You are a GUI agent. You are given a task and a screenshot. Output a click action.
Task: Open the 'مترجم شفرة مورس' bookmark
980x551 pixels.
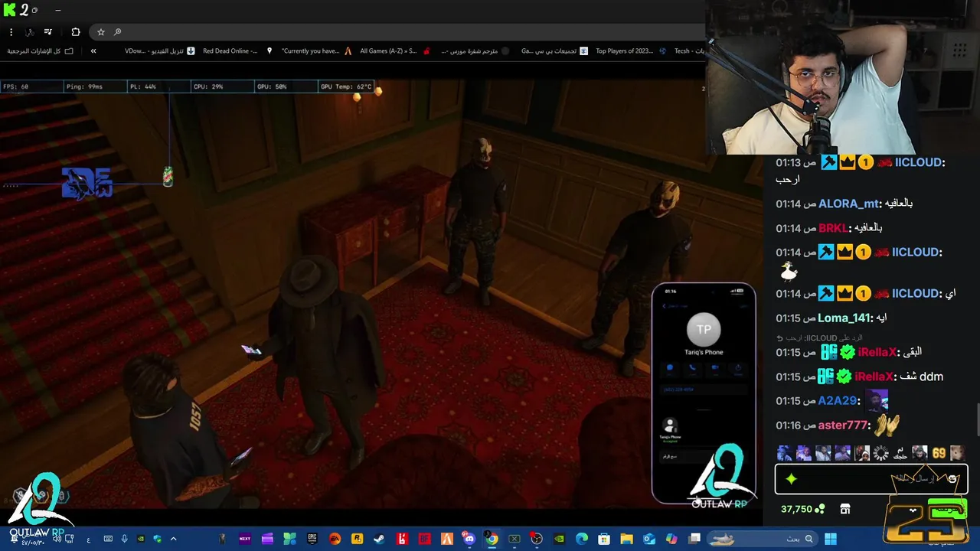tap(475, 51)
